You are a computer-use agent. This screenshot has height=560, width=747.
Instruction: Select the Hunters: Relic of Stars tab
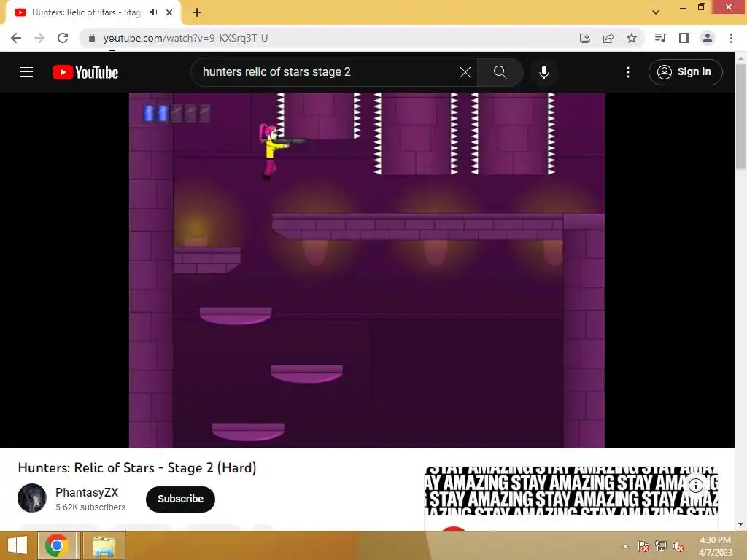click(x=93, y=12)
